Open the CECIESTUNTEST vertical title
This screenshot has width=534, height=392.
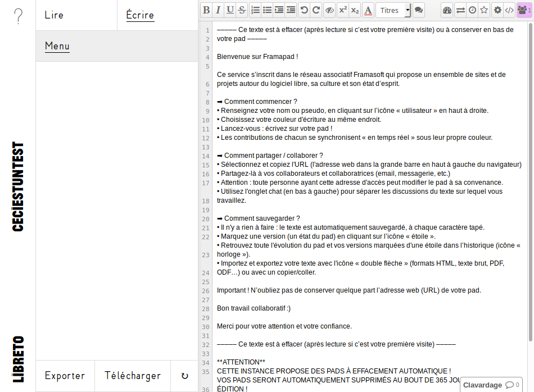click(x=18, y=186)
